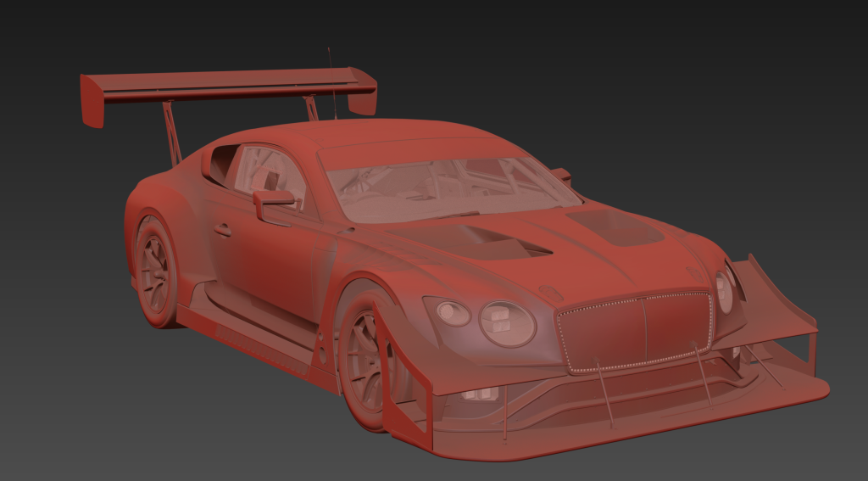Select the door handle
Viewport: 868px width, 481px height.
[222, 229]
